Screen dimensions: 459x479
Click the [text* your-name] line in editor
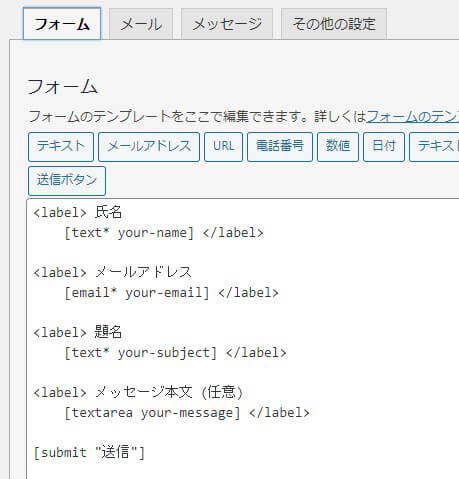coord(164,233)
